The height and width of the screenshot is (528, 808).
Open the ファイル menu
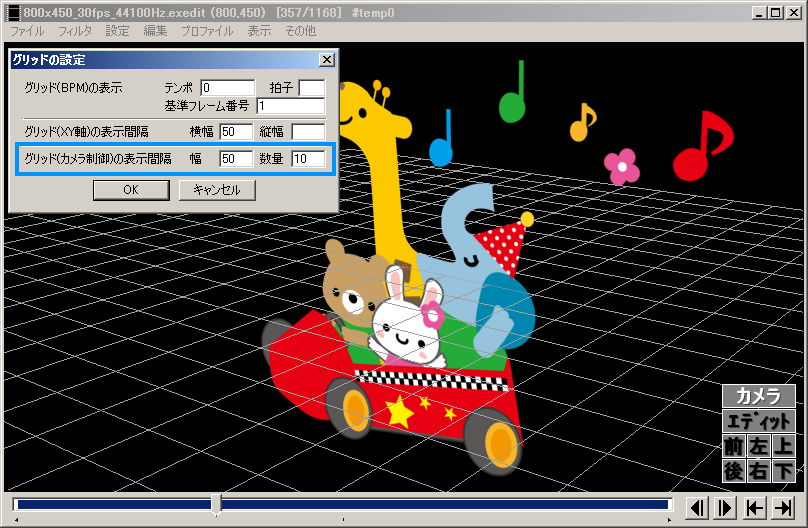27,31
